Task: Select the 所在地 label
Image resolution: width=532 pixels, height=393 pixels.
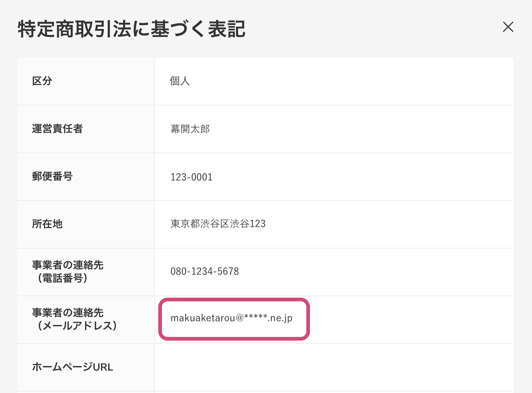Action: pyautogui.click(x=47, y=224)
